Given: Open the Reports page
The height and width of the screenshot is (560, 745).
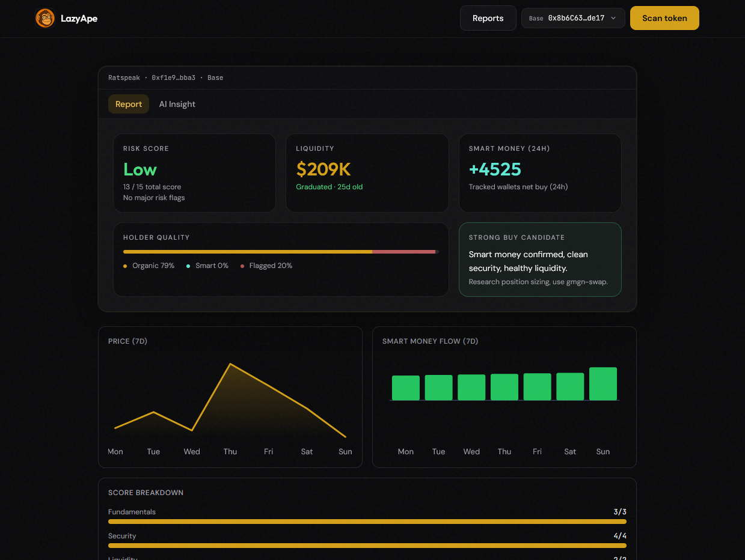Looking at the screenshot, I should pos(488,18).
